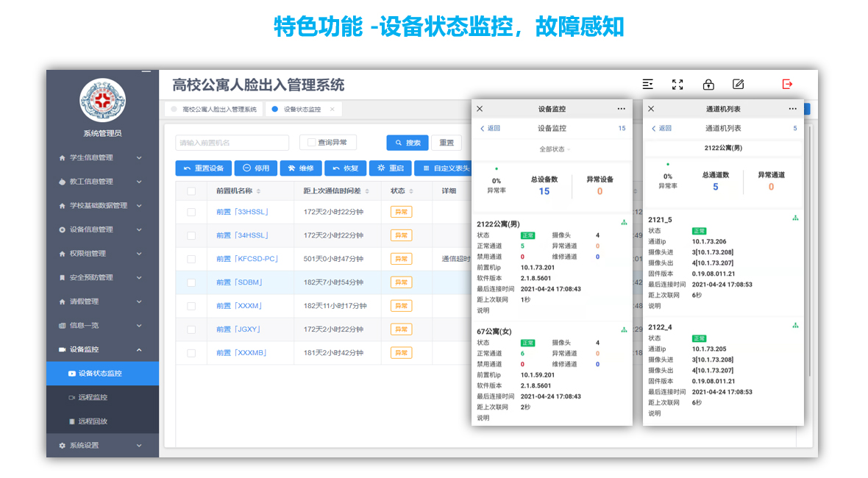
Task: Open topology icon for 2122公寓(男)
Action: 624,222
